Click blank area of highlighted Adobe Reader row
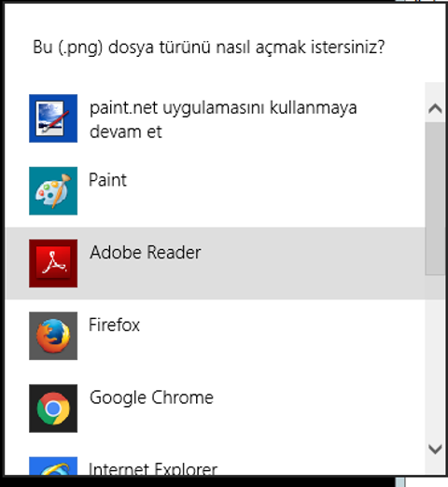448x487 pixels. tap(311, 263)
